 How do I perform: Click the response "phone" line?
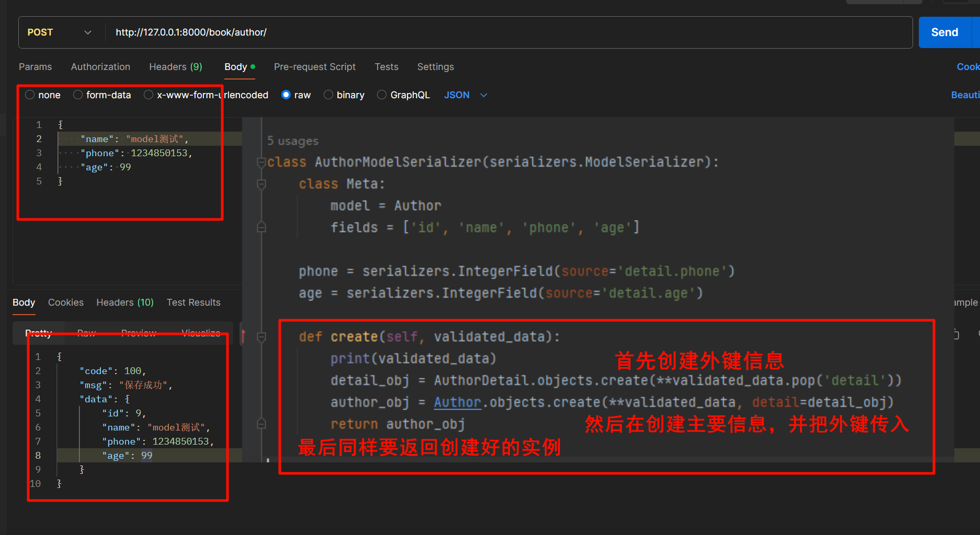pos(157,441)
